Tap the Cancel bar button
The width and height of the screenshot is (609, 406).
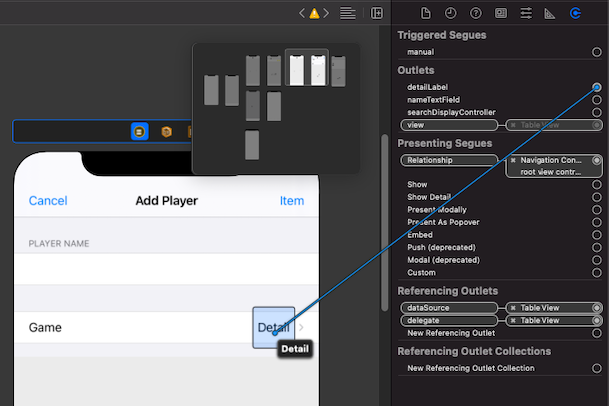(48, 201)
